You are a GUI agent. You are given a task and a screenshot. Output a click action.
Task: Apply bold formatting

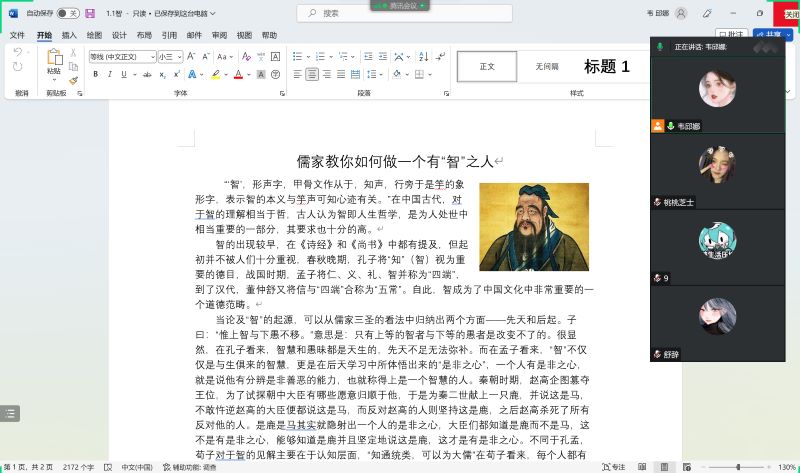pyautogui.click(x=95, y=74)
